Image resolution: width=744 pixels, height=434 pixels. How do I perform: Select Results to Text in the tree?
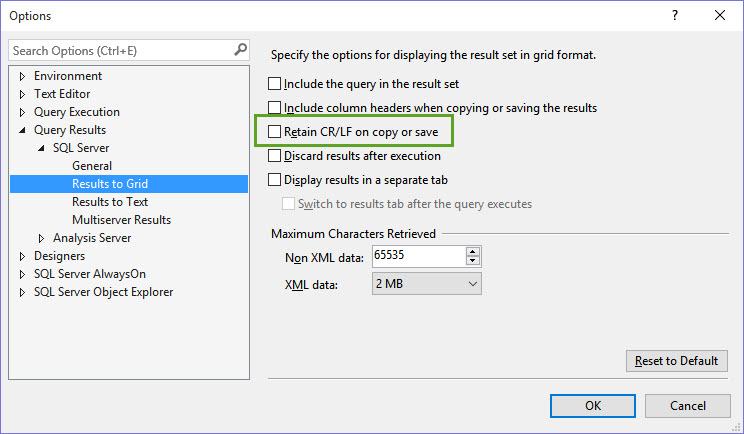(x=110, y=202)
